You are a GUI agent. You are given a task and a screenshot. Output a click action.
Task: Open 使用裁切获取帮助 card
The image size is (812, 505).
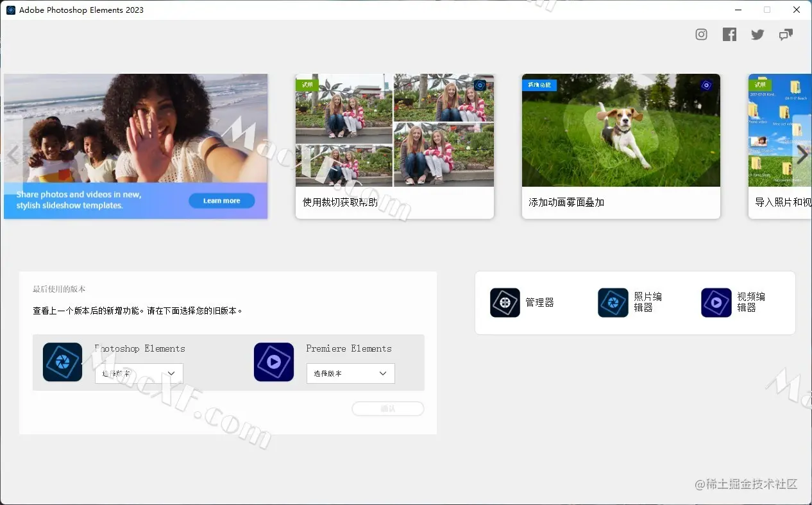[394, 146]
